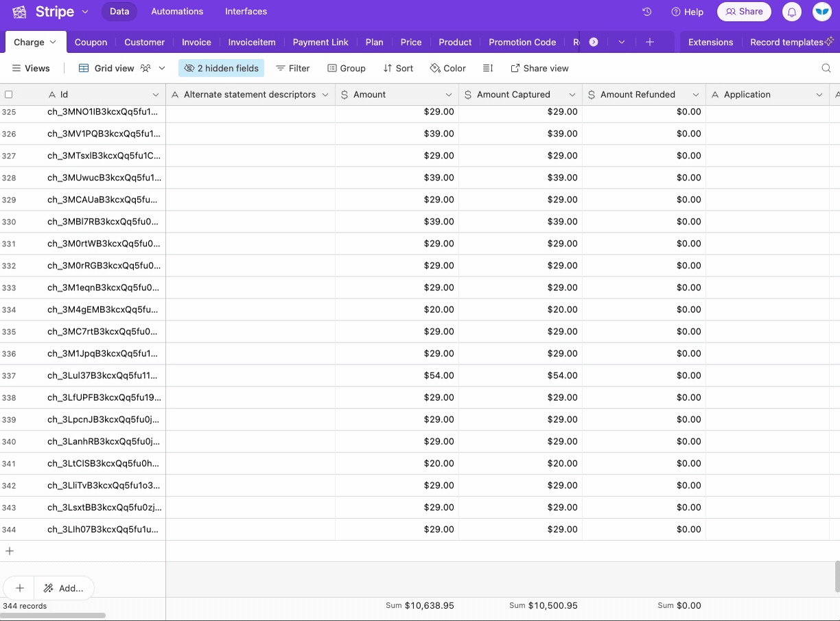
Task: Open the notifications bell
Action: (793, 12)
